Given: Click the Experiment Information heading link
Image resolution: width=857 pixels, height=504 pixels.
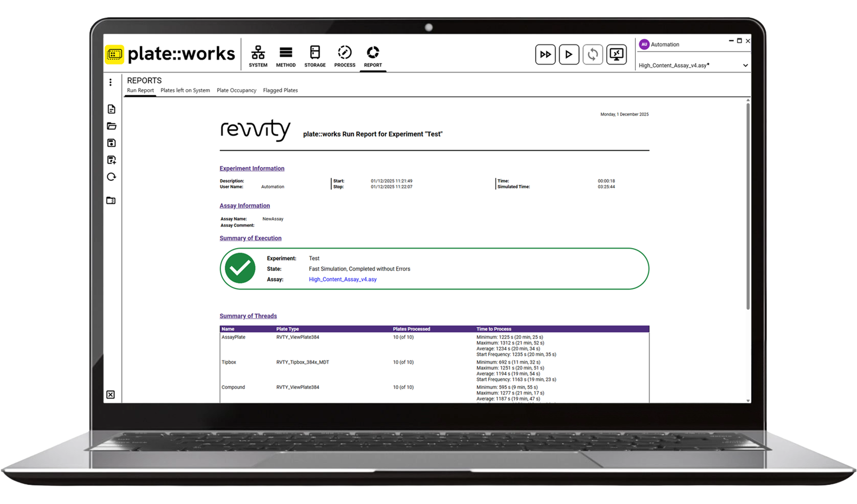Looking at the screenshot, I should (252, 168).
